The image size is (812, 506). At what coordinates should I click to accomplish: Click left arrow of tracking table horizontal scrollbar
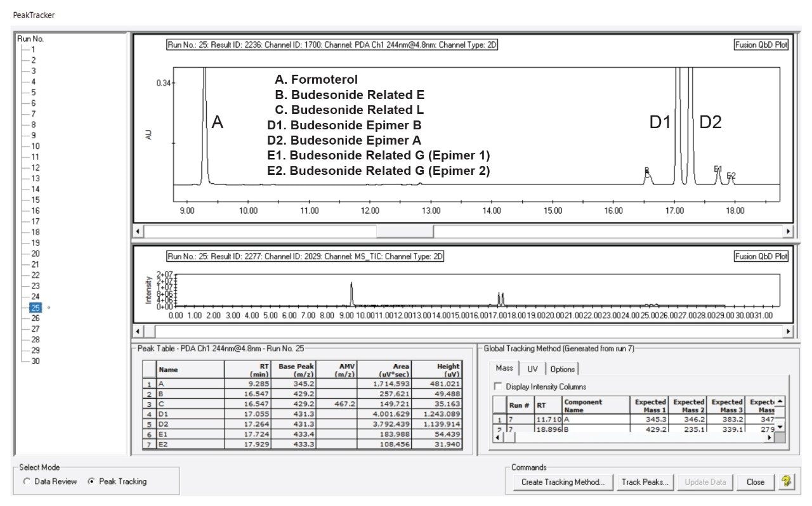click(498, 437)
